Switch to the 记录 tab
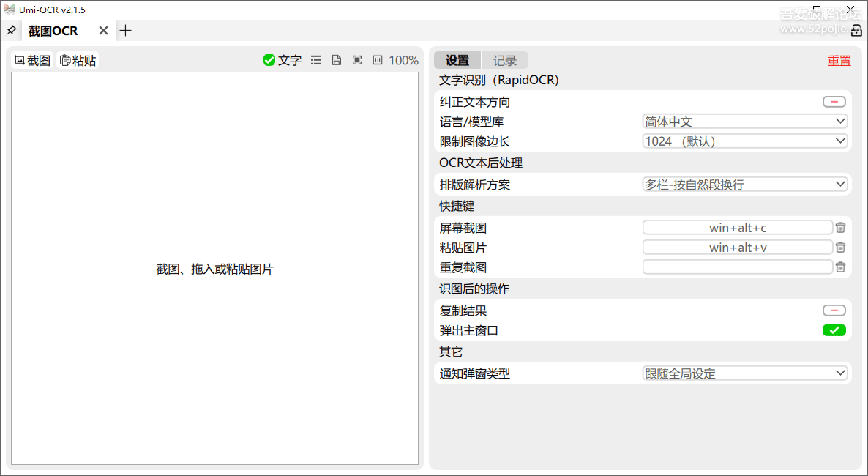The image size is (868, 476). pos(504,60)
